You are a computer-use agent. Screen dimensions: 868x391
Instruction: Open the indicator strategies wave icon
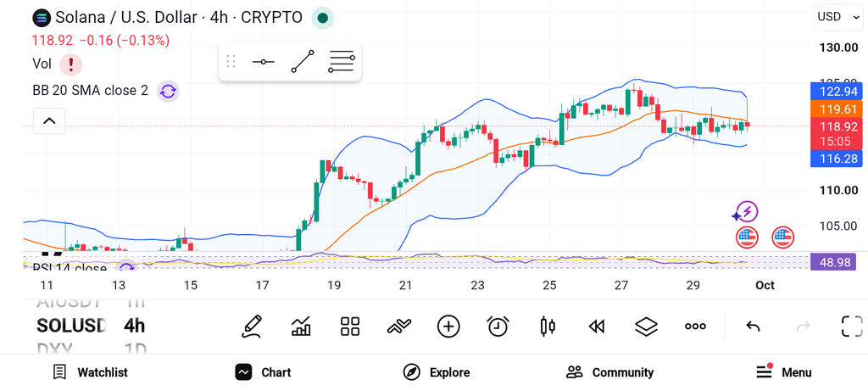(399, 327)
